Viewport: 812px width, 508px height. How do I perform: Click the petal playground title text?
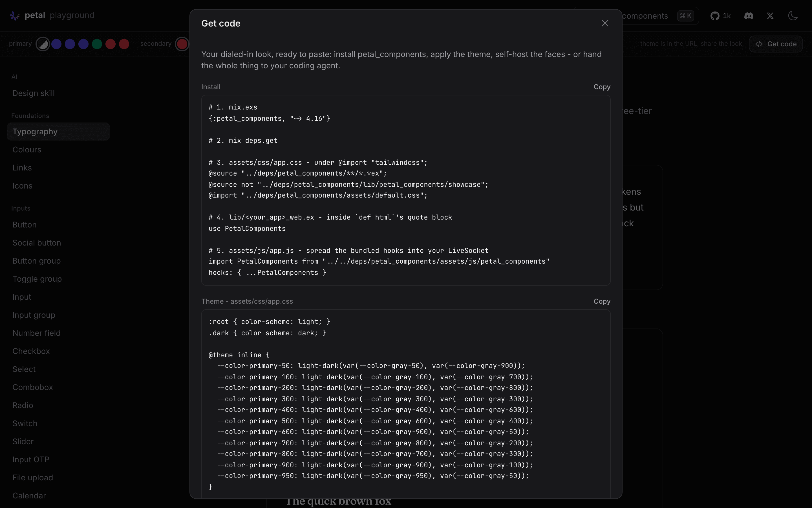[x=59, y=16]
